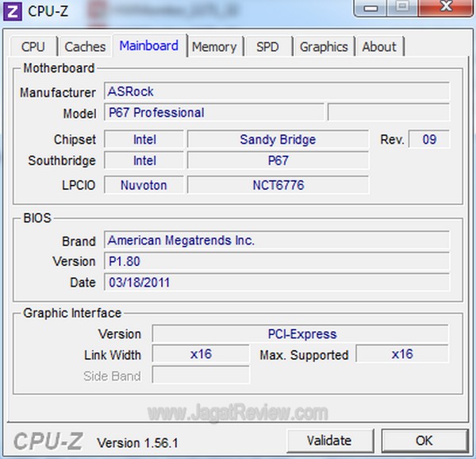Click the BIOS date 03/18/2011
The height and width of the screenshot is (459, 476).
coord(277,282)
